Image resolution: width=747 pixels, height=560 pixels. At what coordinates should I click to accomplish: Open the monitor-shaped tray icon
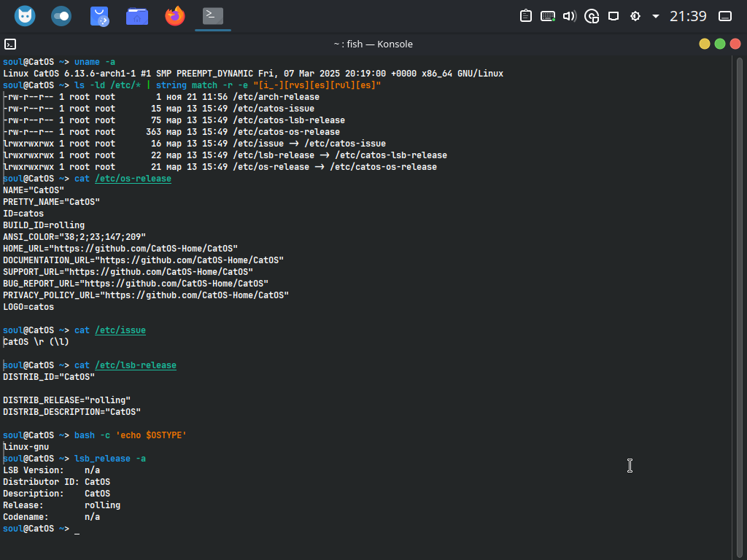coord(614,16)
